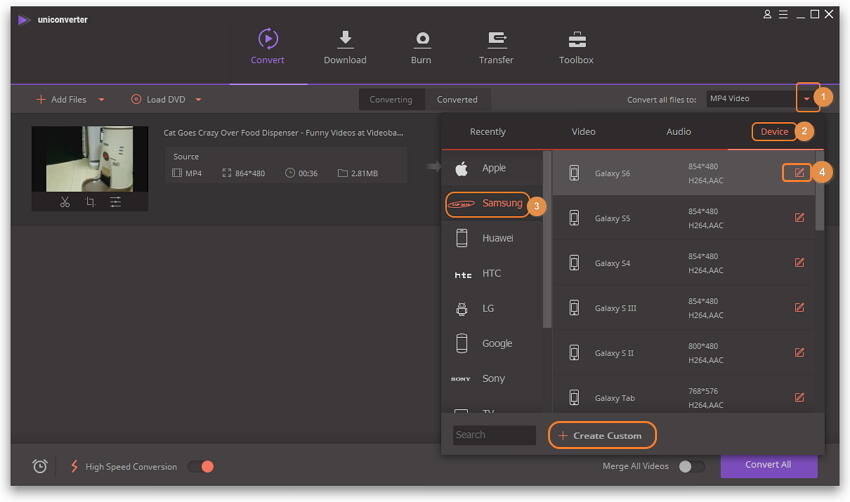Open the Converted tab
850x502 pixels.
(x=457, y=100)
